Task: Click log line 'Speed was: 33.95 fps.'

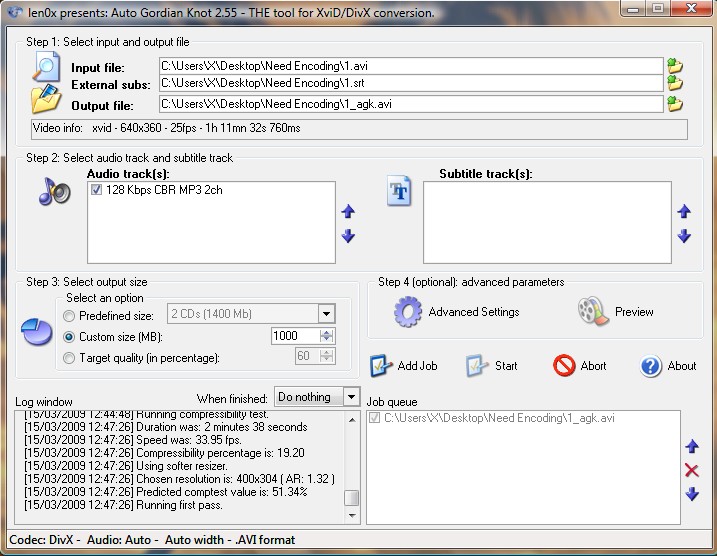Action: pyautogui.click(x=133, y=440)
